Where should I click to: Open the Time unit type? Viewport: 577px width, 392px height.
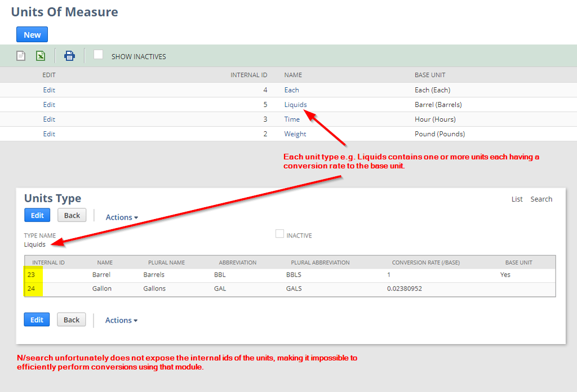(x=292, y=119)
